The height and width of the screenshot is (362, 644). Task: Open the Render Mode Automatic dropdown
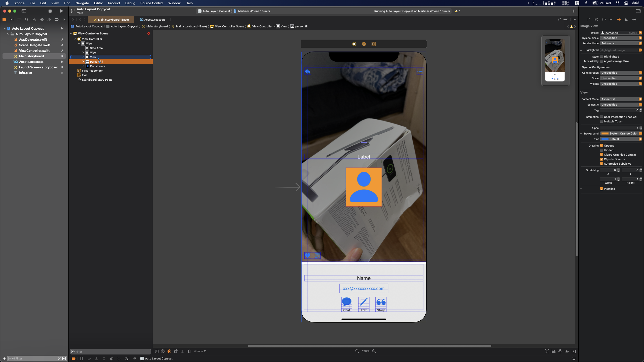(x=621, y=43)
